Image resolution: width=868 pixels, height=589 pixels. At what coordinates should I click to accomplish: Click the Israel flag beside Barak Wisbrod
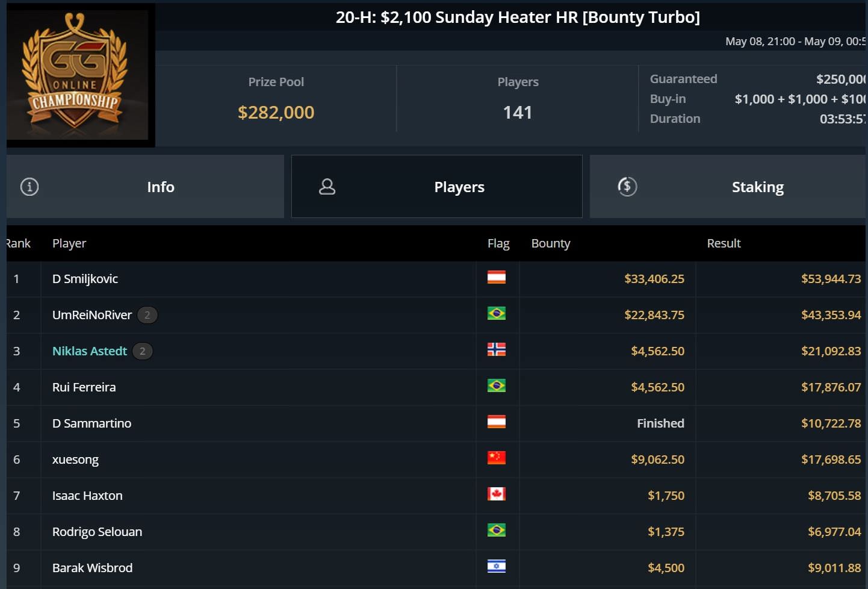(x=496, y=567)
